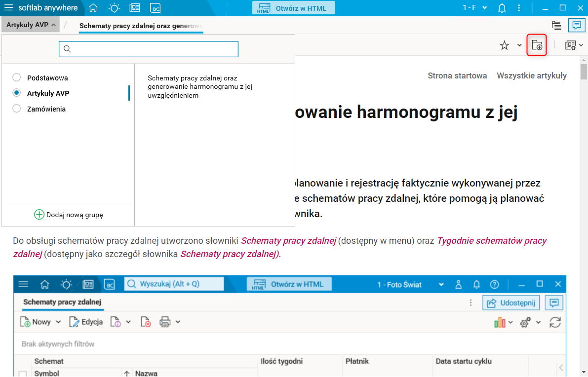Click the view settings icon at far right

pyautogui.click(x=570, y=45)
